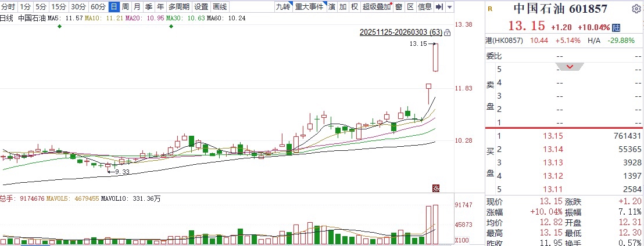The image size is (644, 246).
Task: Switch to the 60分 period tab
Action: (98, 6)
